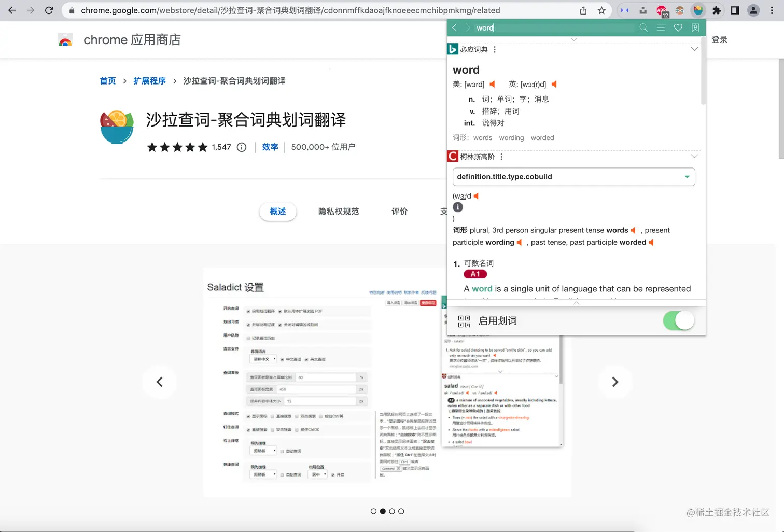Add word to favorites with heart icon
Image resolution: width=784 pixels, height=532 pixels.
(x=678, y=28)
